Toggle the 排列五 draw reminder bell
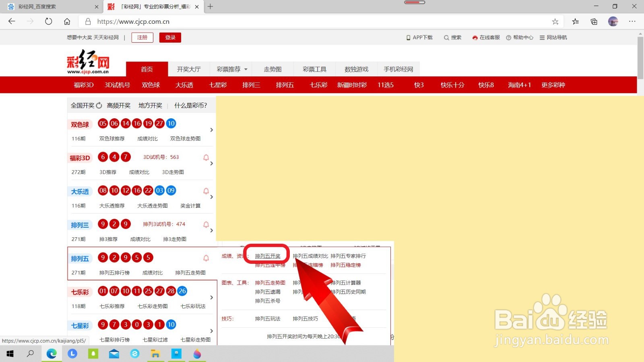644x362 pixels. pyautogui.click(x=206, y=258)
